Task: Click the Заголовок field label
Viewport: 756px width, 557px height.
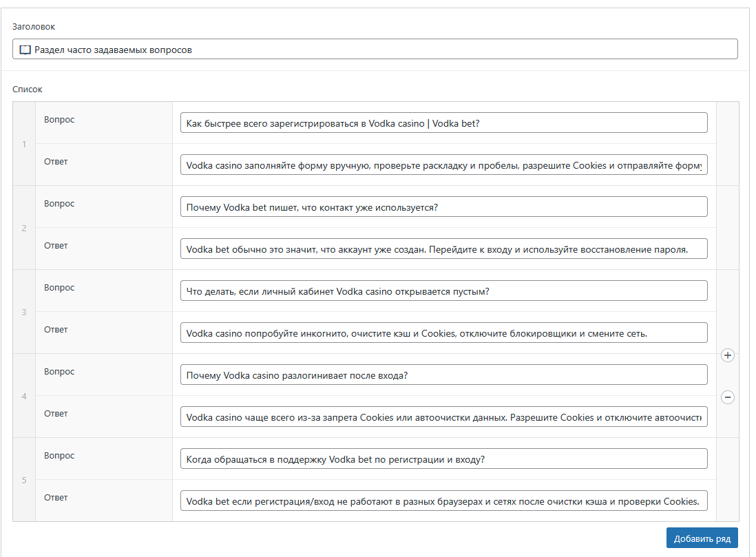Action: (34, 27)
